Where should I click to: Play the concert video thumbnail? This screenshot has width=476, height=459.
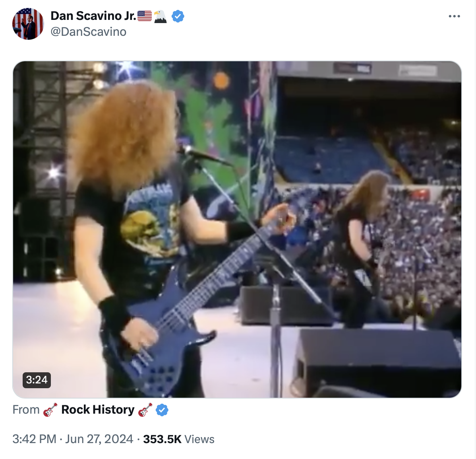[x=237, y=229]
